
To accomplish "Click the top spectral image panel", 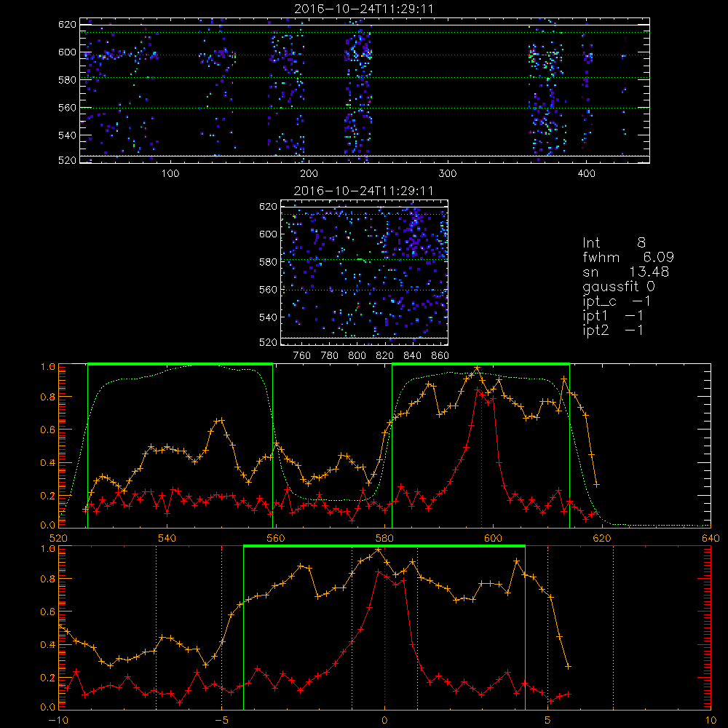I will point(365,90).
